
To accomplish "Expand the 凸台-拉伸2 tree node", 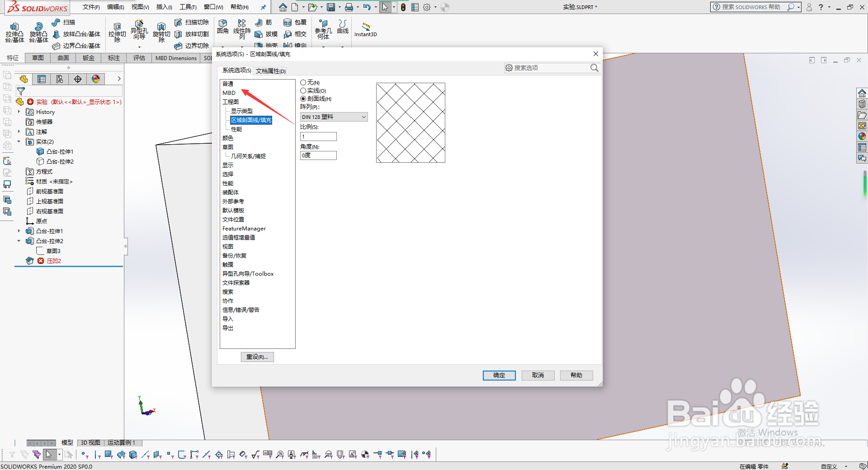I will click(x=19, y=241).
